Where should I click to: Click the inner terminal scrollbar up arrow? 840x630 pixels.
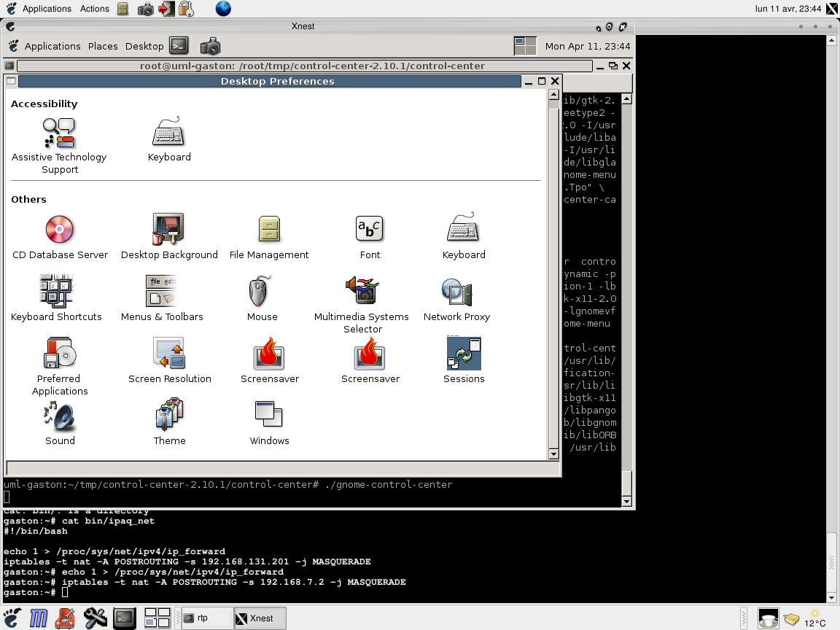(x=627, y=99)
